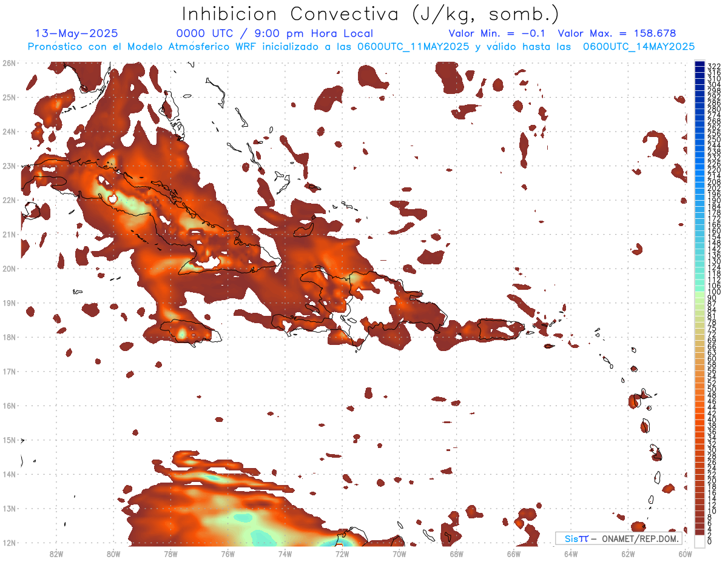Click the '72W' longitude label

[x=342, y=554]
